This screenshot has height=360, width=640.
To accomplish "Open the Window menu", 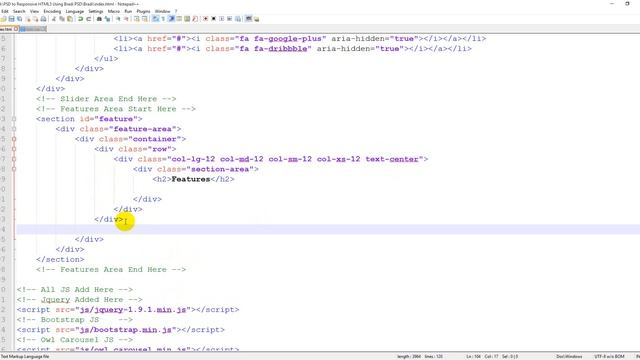I will (162, 11).
